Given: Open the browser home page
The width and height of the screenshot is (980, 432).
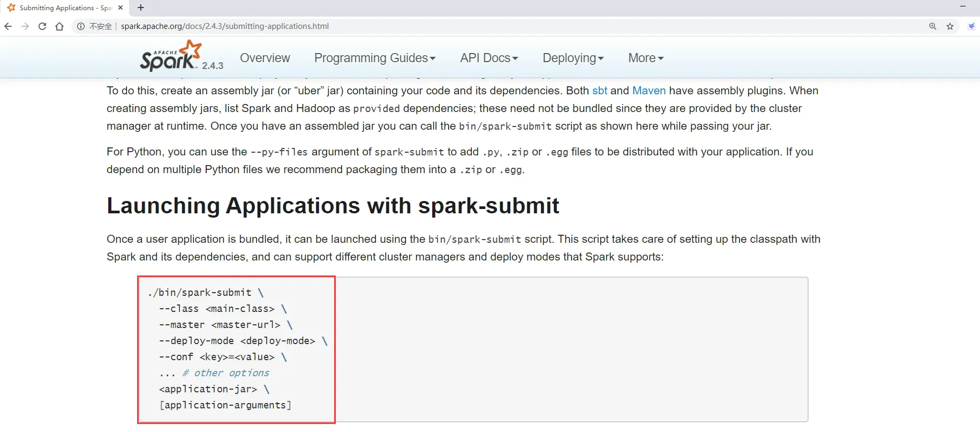Looking at the screenshot, I should point(59,26).
